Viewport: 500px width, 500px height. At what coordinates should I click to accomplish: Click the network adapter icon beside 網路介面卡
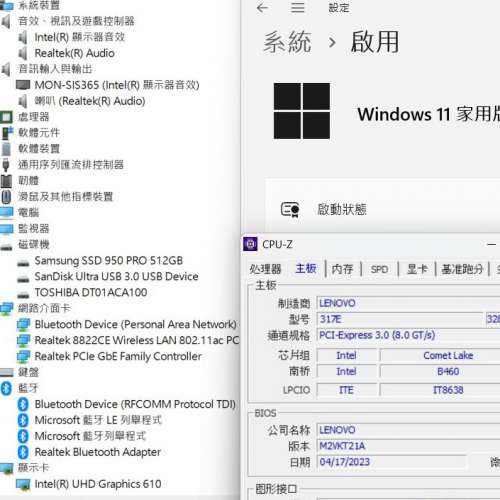coord(7,309)
